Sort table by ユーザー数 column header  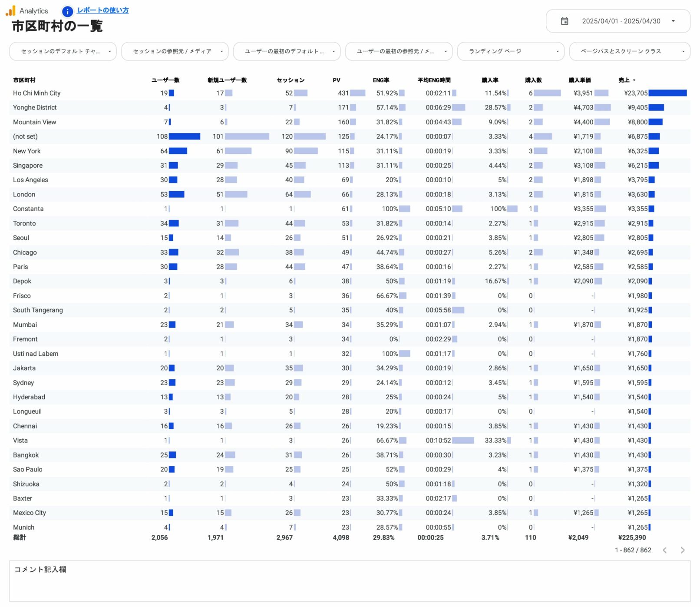[165, 80]
